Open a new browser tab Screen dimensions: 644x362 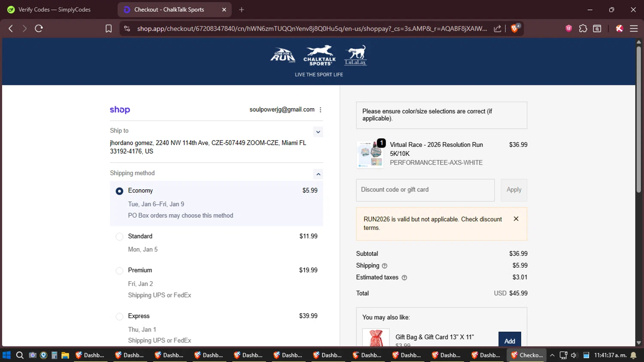click(x=241, y=9)
